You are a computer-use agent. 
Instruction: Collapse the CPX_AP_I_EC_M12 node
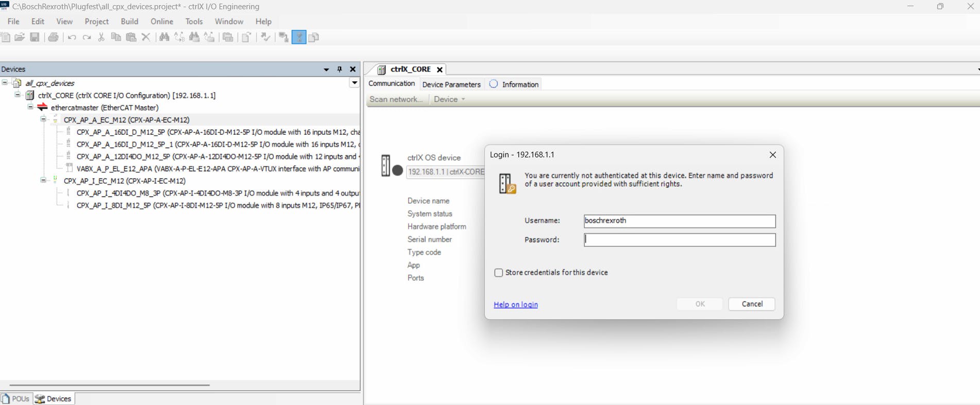43,180
